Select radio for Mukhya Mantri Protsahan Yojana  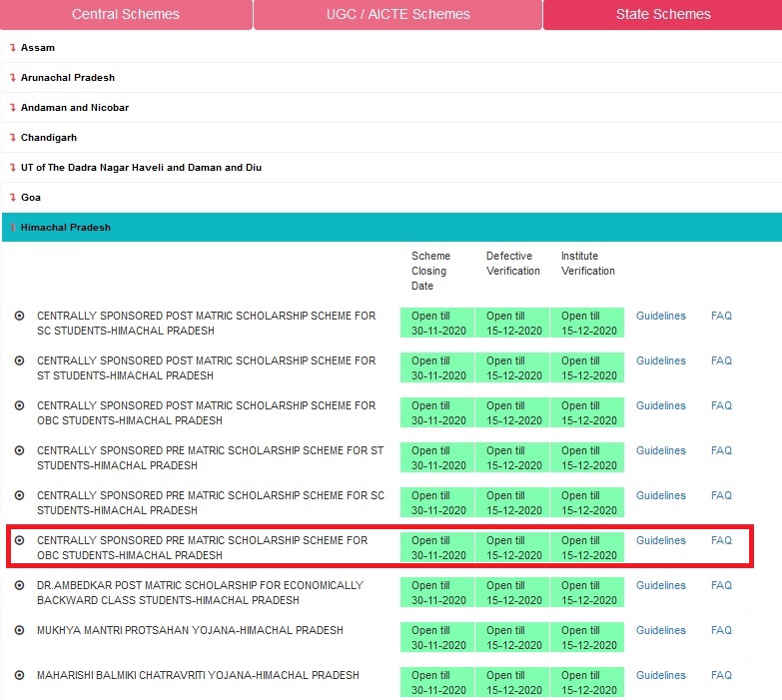coord(19,630)
